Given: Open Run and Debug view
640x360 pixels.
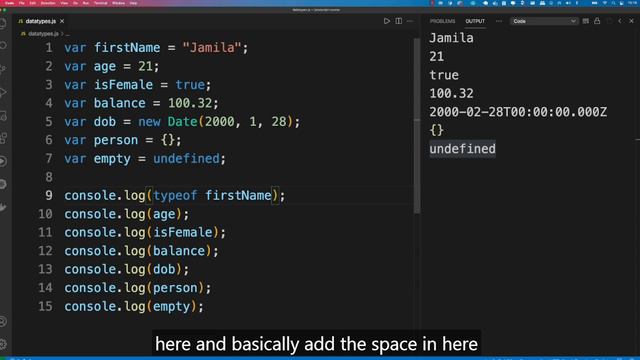Looking at the screenshot, I should pyautogui.click(x=3, y=92).
